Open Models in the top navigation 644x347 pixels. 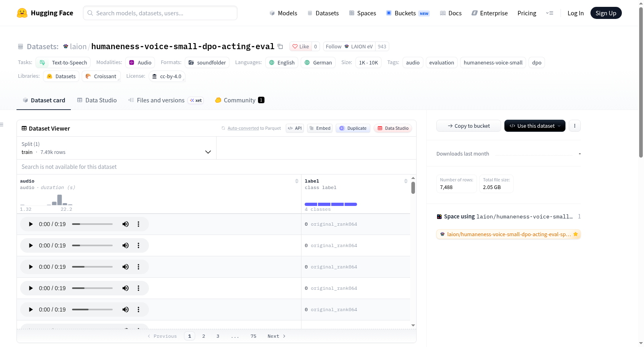283,13
